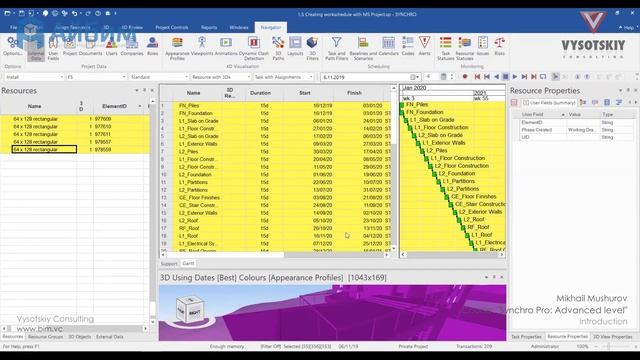Jump to the simulation end

pyautogui.click(x=533, y=77)
